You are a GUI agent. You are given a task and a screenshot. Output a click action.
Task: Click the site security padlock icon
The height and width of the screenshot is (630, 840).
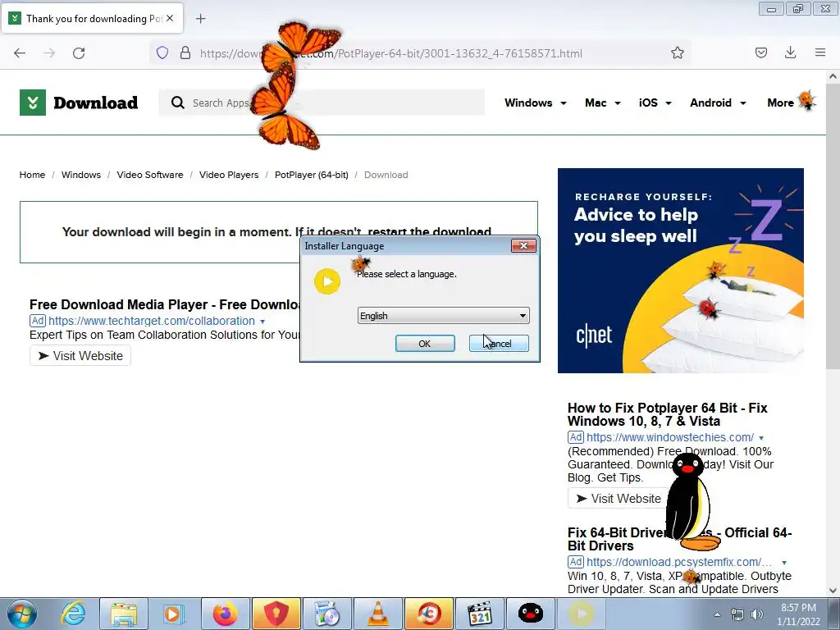pyautogui.click(x=185, y=52)
